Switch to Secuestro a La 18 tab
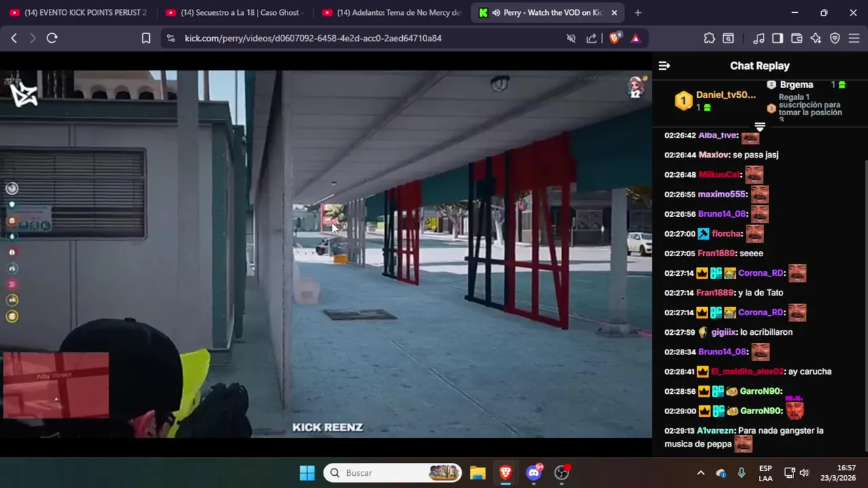The width and height of the screenshot is (868, 488). point(235,13)
